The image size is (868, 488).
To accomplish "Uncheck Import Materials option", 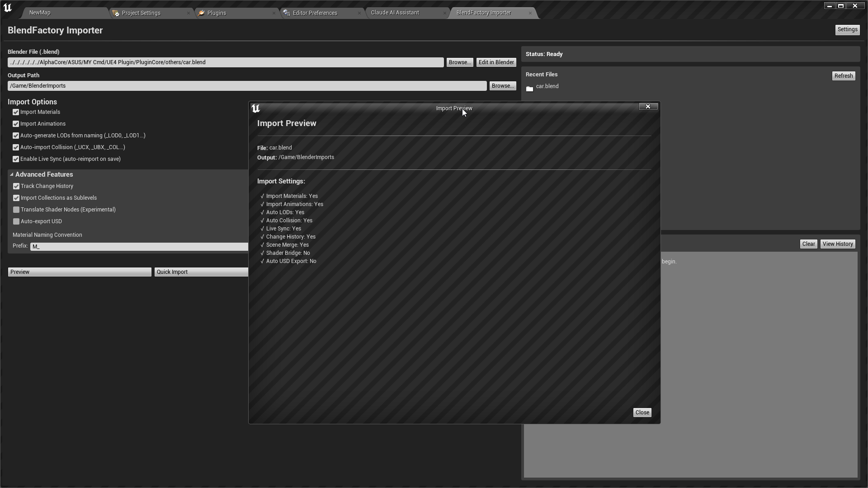I will [x=16, y=112].
